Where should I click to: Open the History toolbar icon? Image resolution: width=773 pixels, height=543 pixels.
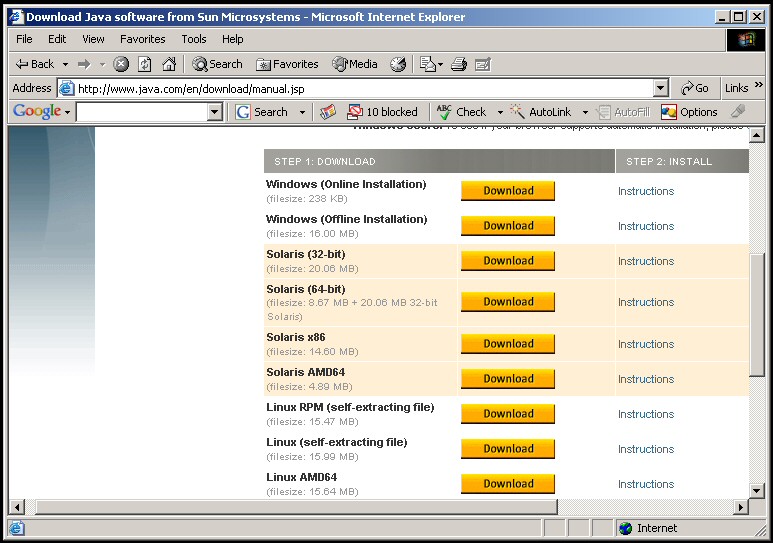point(398,64)
